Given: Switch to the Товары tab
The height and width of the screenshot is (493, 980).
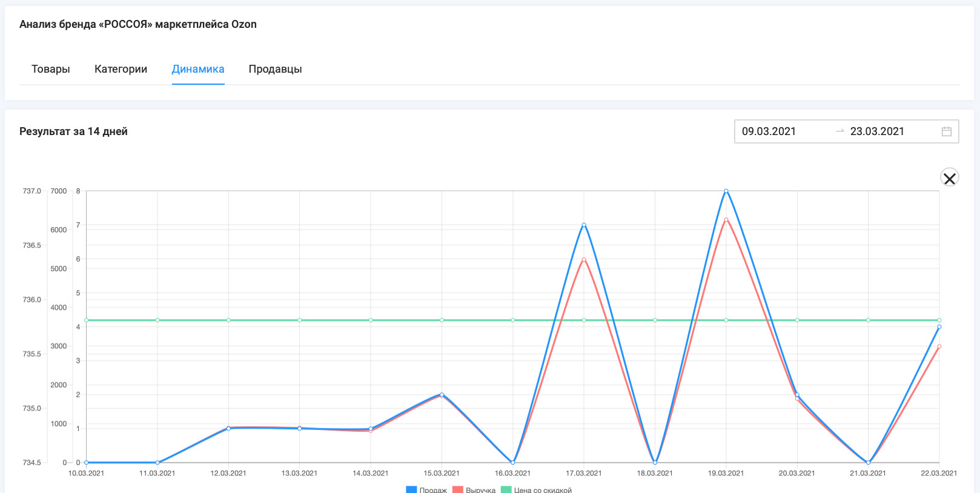Looking at the screenshot, I should click(51, 69).
